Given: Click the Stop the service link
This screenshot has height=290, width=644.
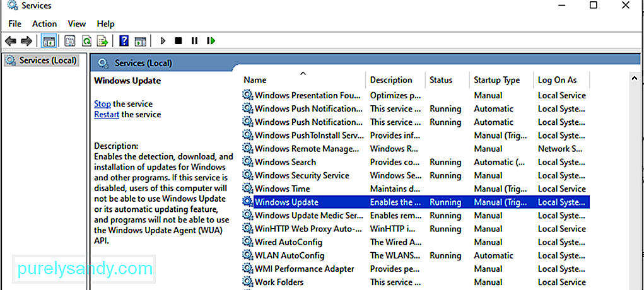Looking at the screenshot, I should tap(102, 104).
